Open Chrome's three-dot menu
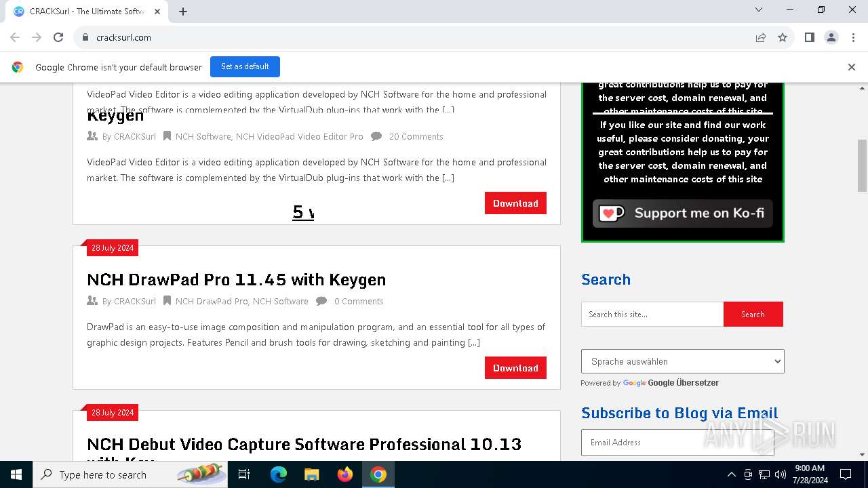 [x=852, y=37]
